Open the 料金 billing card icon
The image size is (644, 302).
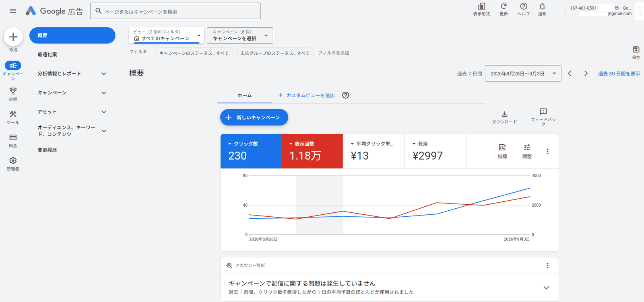pos(13,138)
